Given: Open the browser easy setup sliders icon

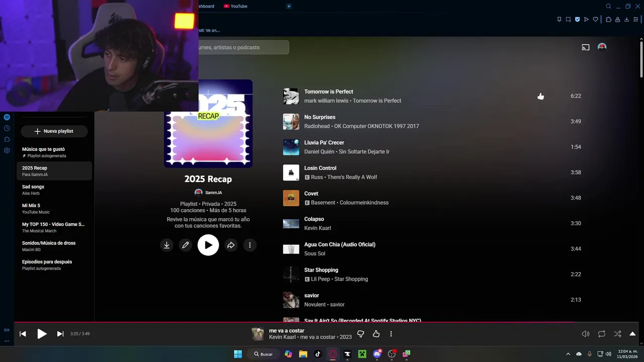Looking at the screenshot, I should point(635,20).
